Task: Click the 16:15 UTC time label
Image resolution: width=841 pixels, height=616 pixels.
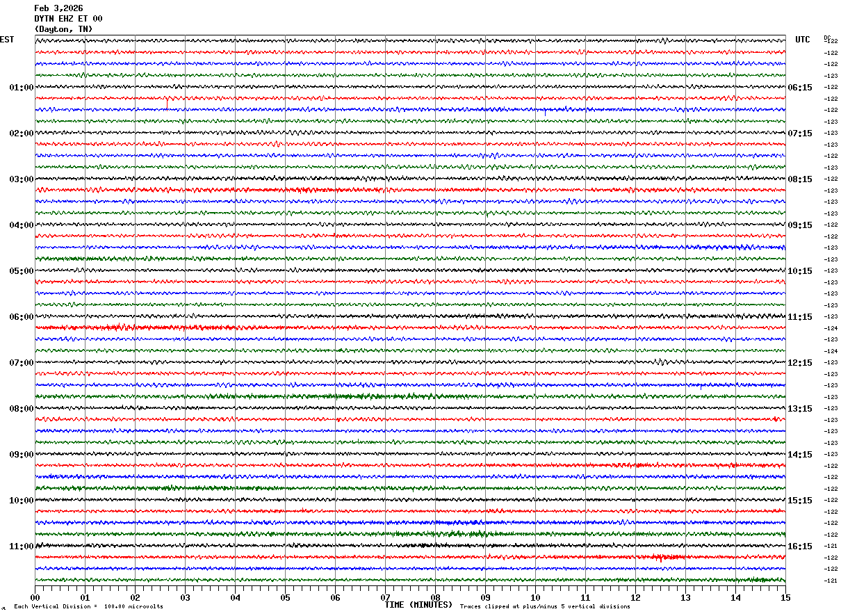Action: point(800,546)
